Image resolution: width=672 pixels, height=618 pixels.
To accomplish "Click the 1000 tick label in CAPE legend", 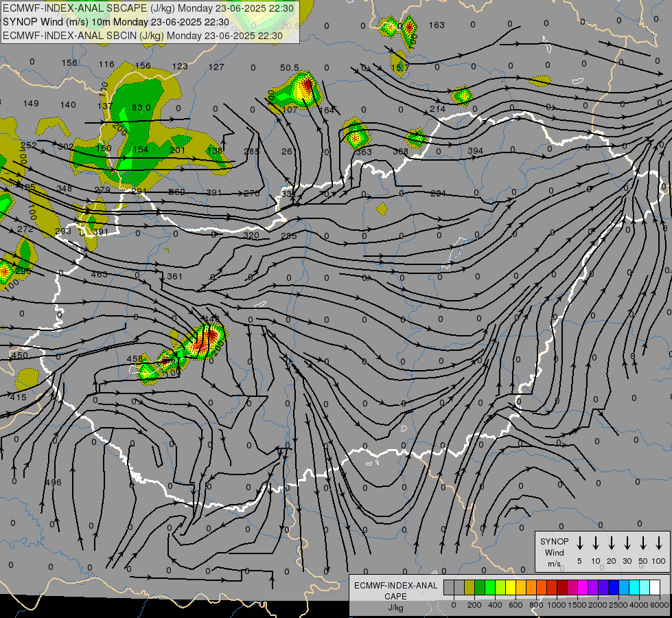I will 556,605.
